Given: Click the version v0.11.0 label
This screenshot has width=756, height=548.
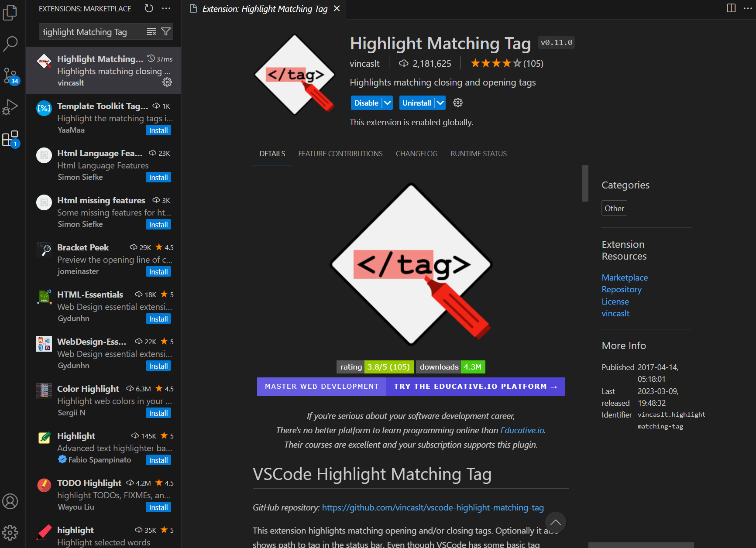Looking at the screenshot, I should pyautogui.click(x=556, y=42).
